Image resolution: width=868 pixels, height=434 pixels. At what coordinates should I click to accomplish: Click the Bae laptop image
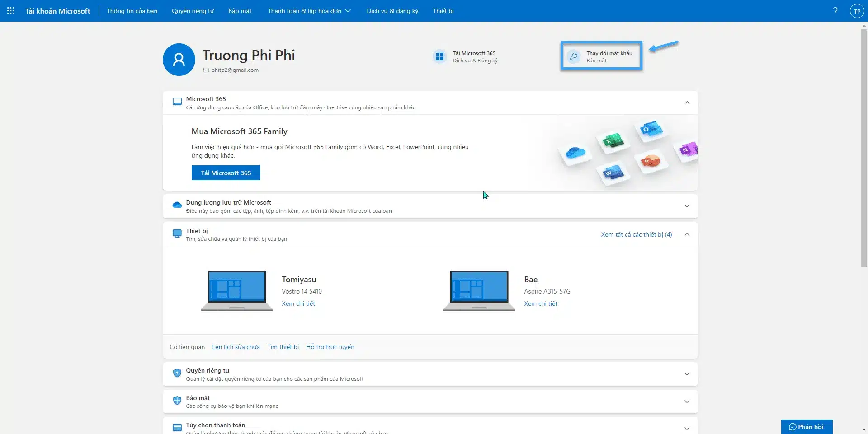point(479,290)
